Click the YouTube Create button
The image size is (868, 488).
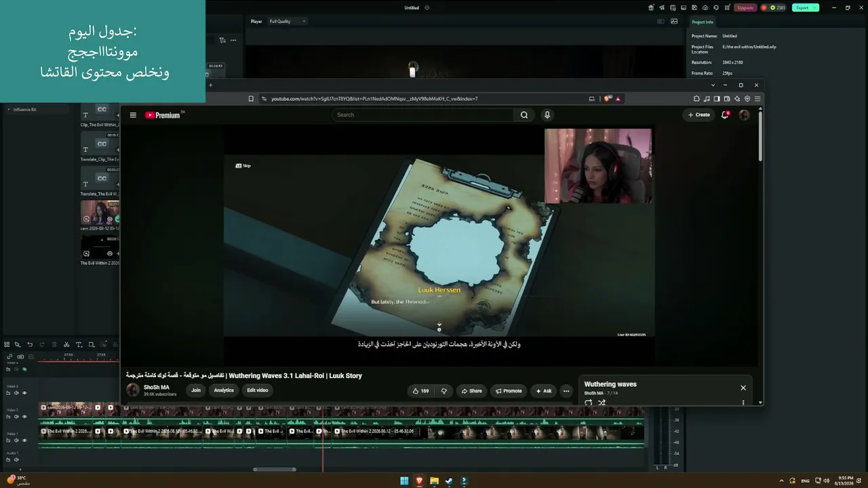tap(699, 115)
